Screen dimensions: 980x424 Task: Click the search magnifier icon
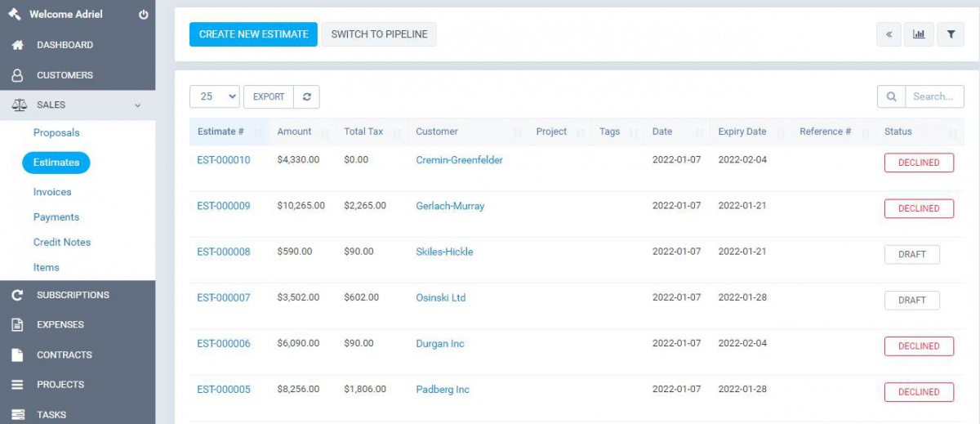[x=891, y=96]
